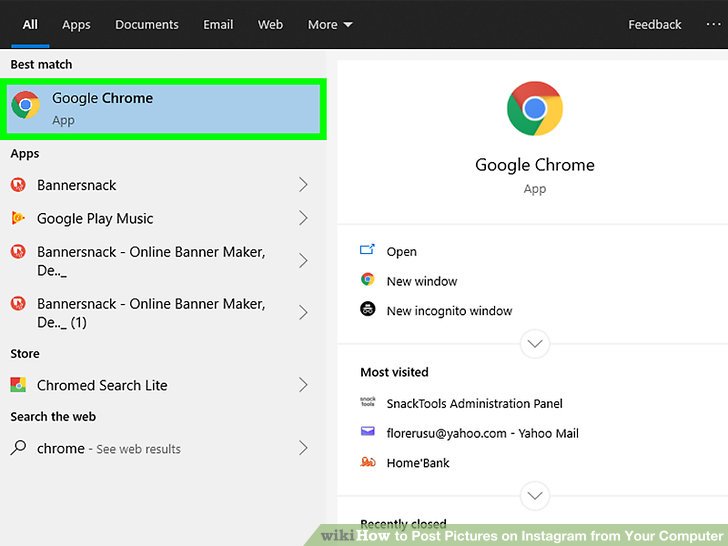This screenshot has height=546, width=728.
Task: Click the Google Chrome icon in Best match
Action: [x=26, y=104]
